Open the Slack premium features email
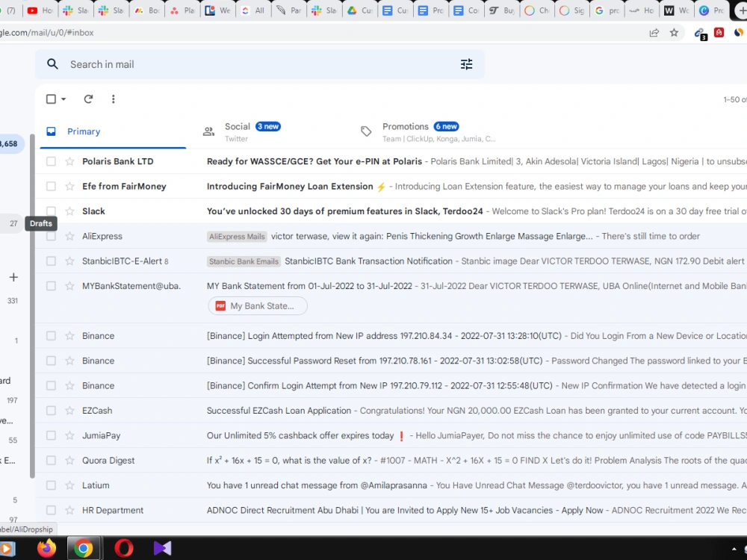Viewport: 747px width, 560px height. tap(391, 211)
